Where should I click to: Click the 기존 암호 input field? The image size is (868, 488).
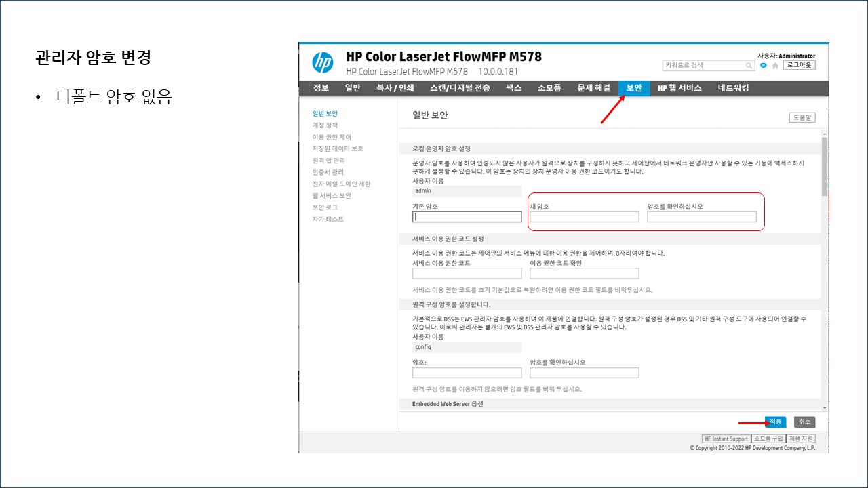point(467,217)
